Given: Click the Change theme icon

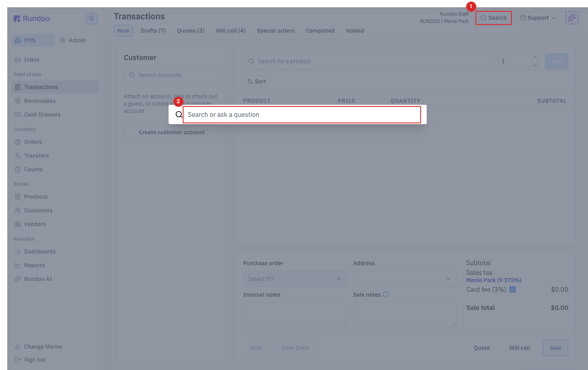Looking at the screenshot, I should 18,347.
